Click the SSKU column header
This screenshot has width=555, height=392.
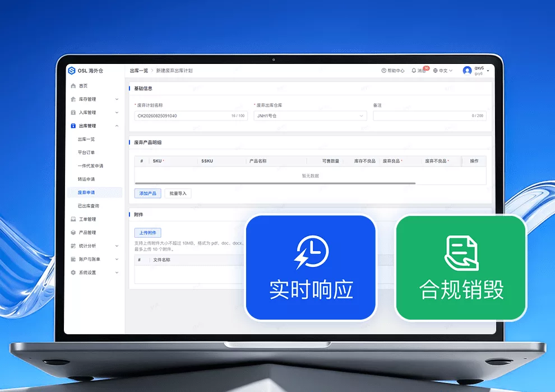click(207, 161)
